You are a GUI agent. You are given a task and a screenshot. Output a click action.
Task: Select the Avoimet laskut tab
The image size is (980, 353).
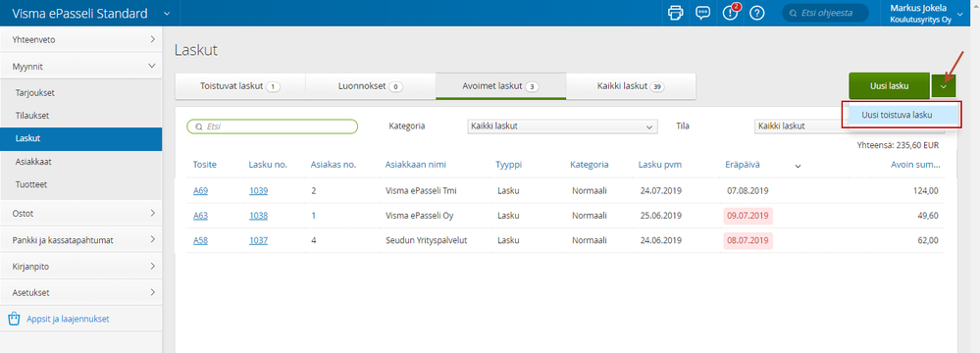coord(500,86)
